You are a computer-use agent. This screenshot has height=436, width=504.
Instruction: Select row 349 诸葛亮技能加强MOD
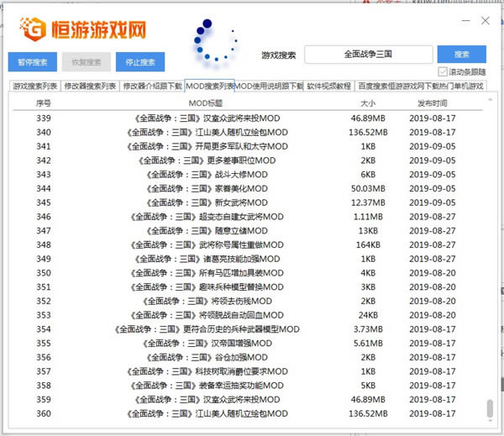(x=248, y=259)
